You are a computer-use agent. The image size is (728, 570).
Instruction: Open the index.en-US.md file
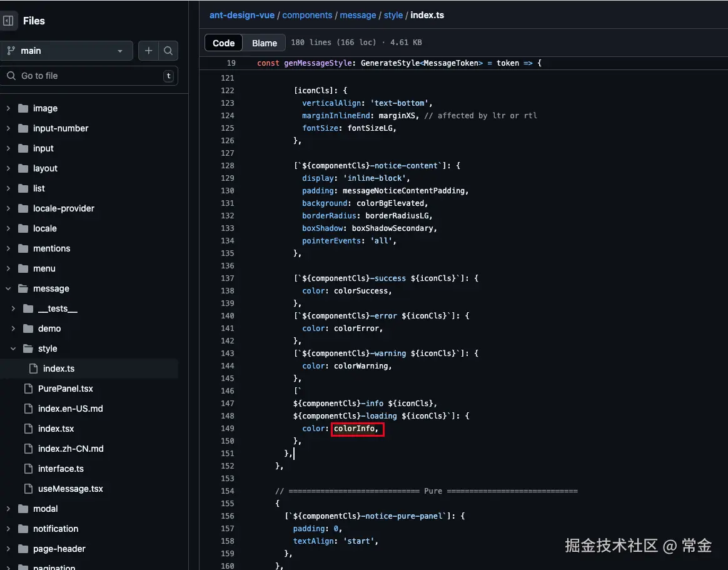click(x=71, y=409)
